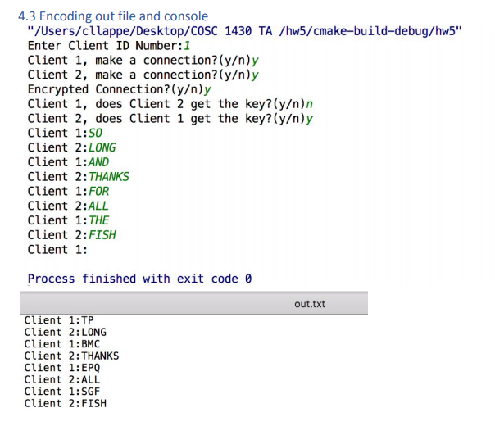Click the 'Encrypted Connection?(y/n)' line

click(x=120, y=89)
